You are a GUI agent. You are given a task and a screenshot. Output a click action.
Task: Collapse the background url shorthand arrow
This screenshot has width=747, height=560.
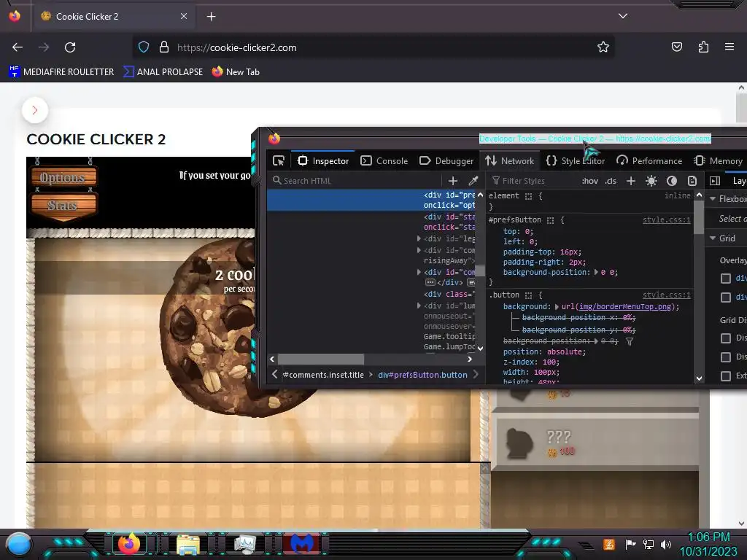[x=557, y=307]
